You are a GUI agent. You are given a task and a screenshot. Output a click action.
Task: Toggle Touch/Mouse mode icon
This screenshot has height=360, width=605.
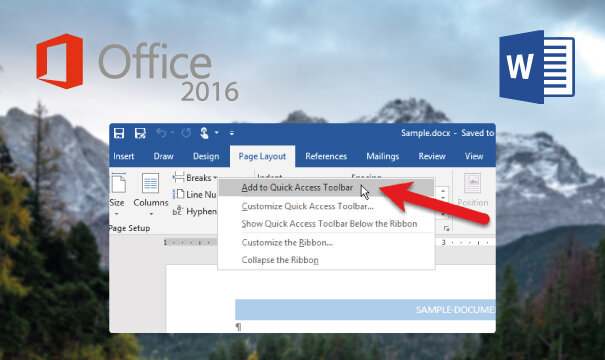(x=204, y=133)
